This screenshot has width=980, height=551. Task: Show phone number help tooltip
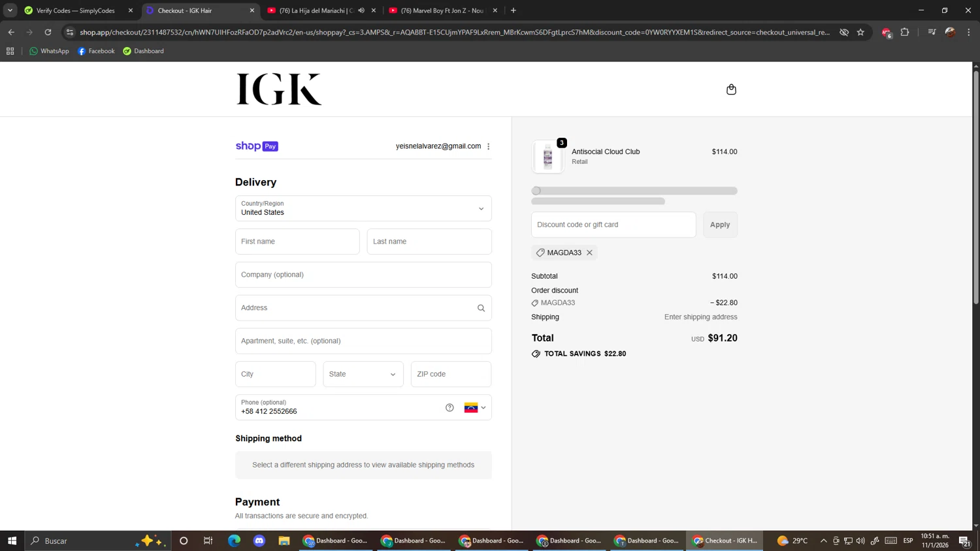pos(449,407)
